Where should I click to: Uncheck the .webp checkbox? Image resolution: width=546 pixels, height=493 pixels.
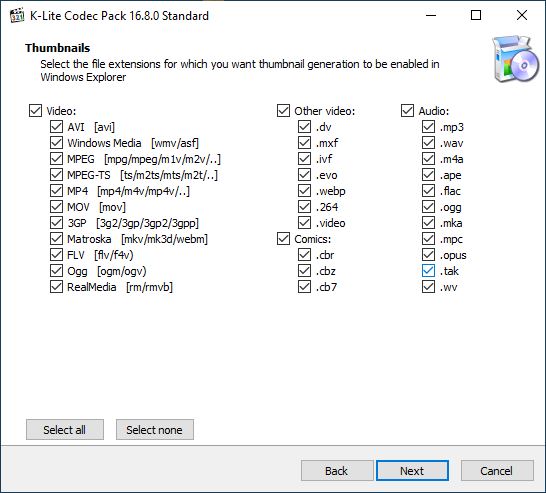click(305, 191)
